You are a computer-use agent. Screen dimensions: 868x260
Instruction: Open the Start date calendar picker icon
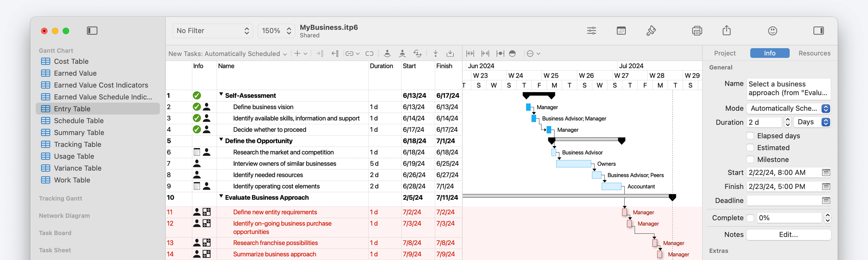826,173
